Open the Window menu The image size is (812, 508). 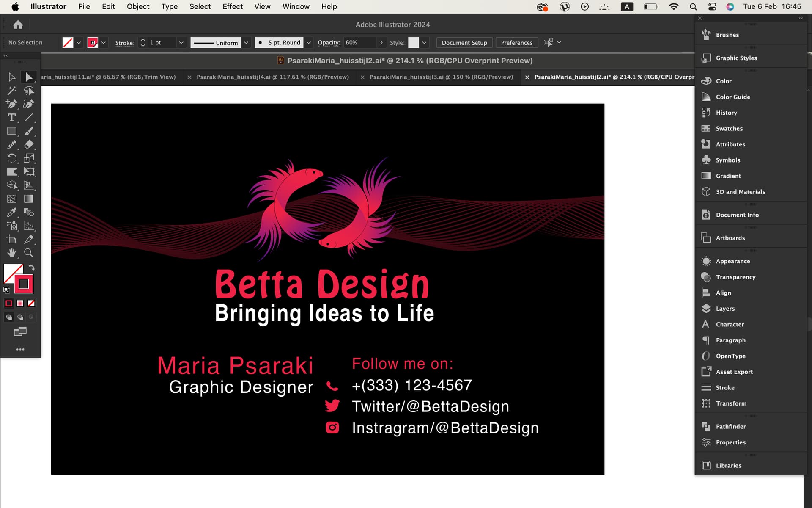[x=296, y=6]
